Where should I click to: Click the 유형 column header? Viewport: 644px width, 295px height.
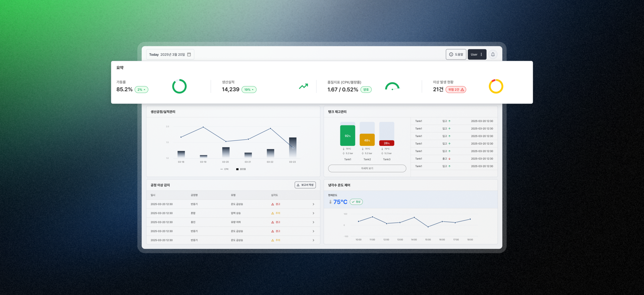[x=233, y=195]
